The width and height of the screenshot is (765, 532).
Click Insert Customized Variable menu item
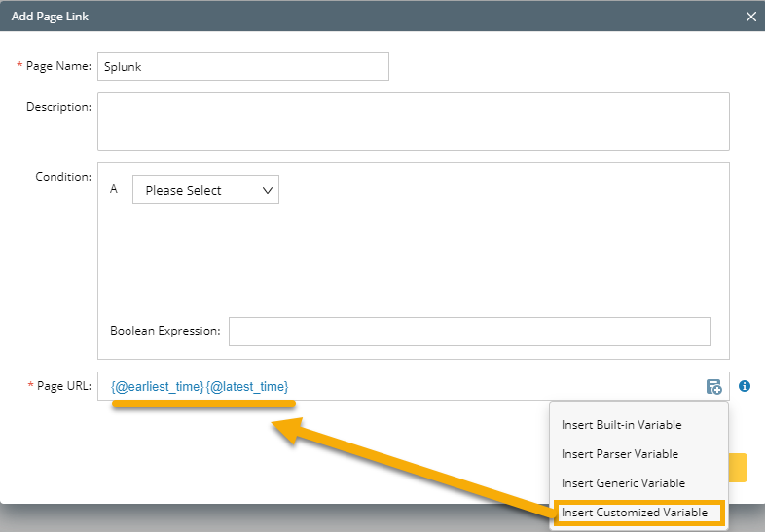(634, 513)
